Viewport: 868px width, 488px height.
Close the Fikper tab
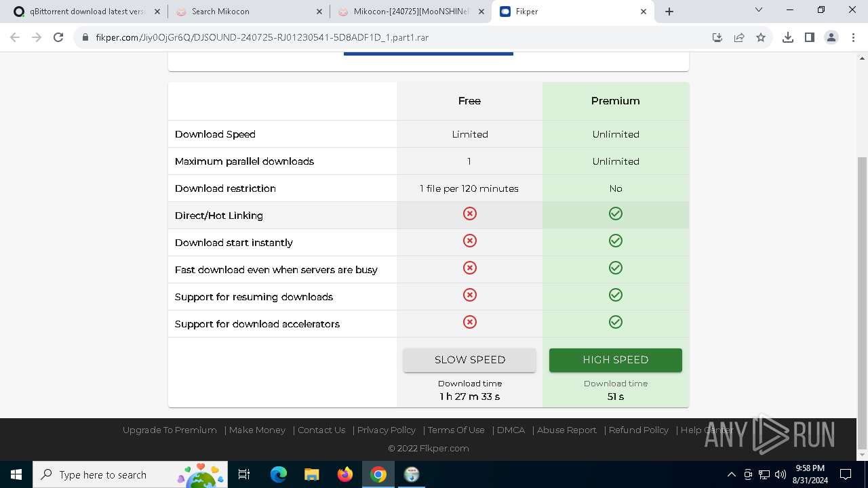pyautogui.click(x=644, y=12)
